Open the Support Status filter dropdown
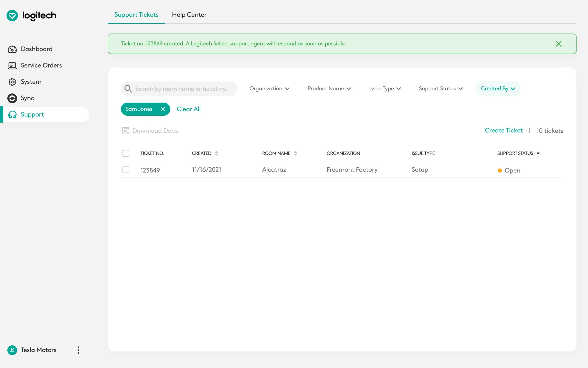 pos(441,89)
